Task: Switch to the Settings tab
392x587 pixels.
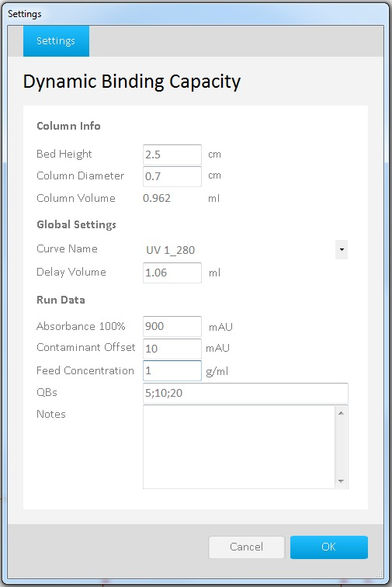Action: click(56, 41)
